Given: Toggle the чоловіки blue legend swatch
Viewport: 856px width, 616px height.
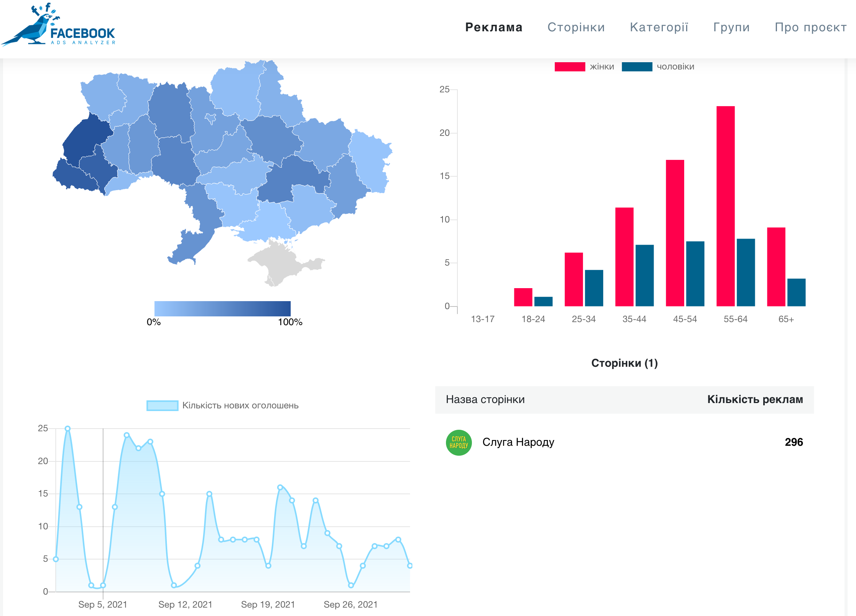Looking at the screenshot, I should (x=636, y=67).
